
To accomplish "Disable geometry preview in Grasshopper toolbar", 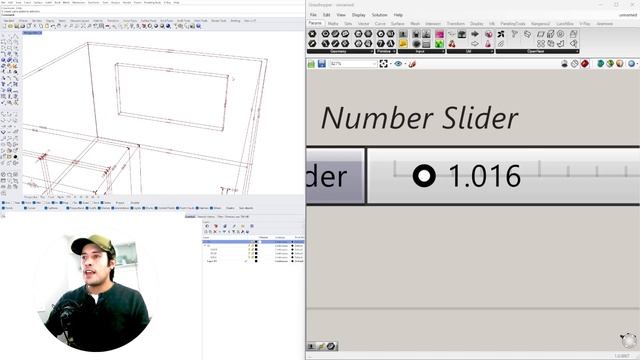I will point(564,64).
